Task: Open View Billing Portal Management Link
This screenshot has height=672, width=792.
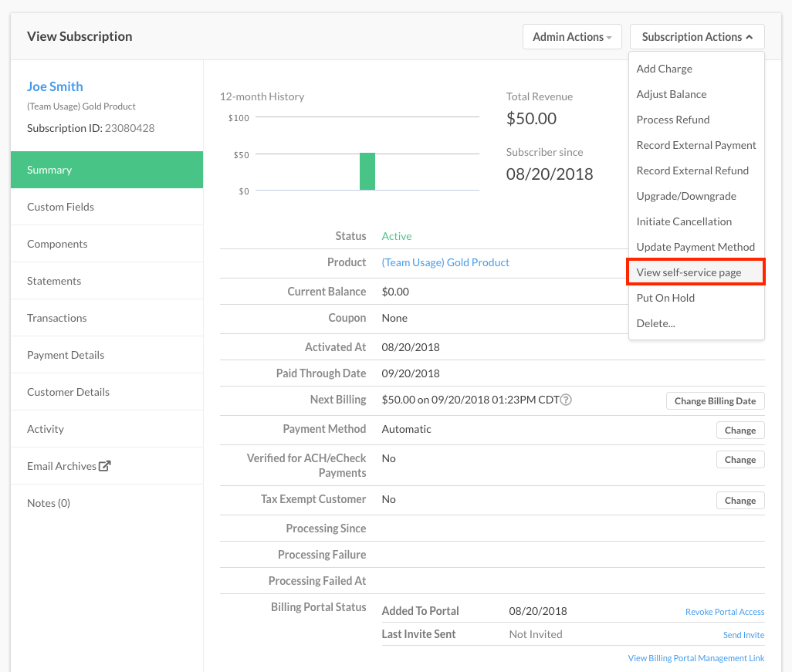Action: pyautogui.click(x=696, y=658)
